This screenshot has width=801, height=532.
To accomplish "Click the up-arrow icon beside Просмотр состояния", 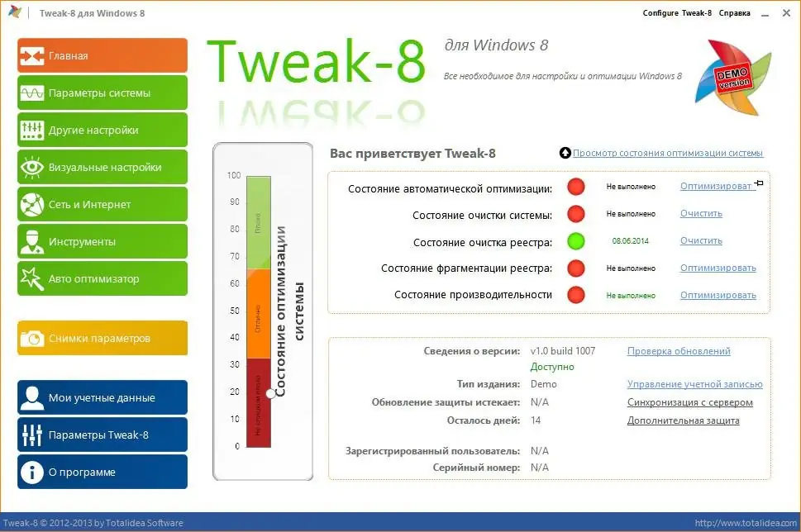I will click(x=565, y=153).
